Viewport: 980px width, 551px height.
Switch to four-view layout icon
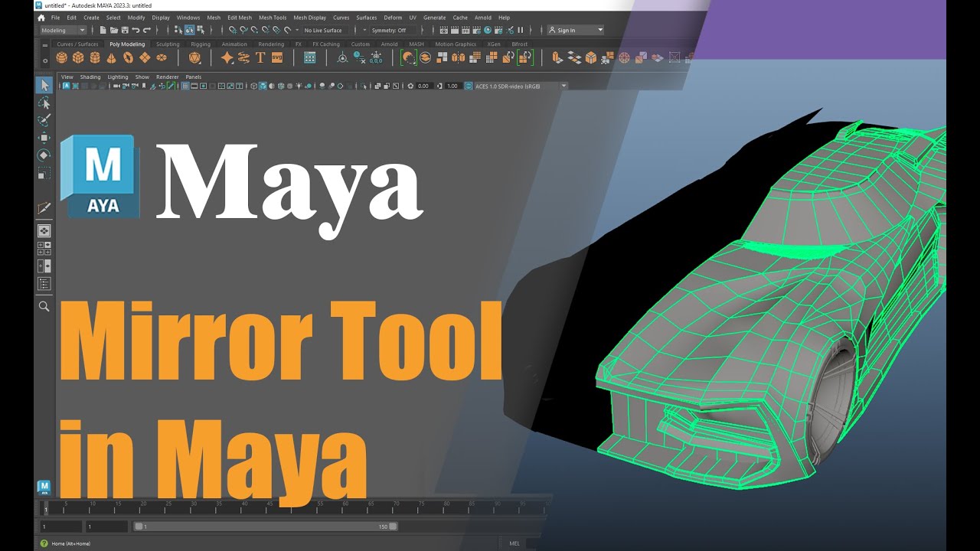[44, 248]
